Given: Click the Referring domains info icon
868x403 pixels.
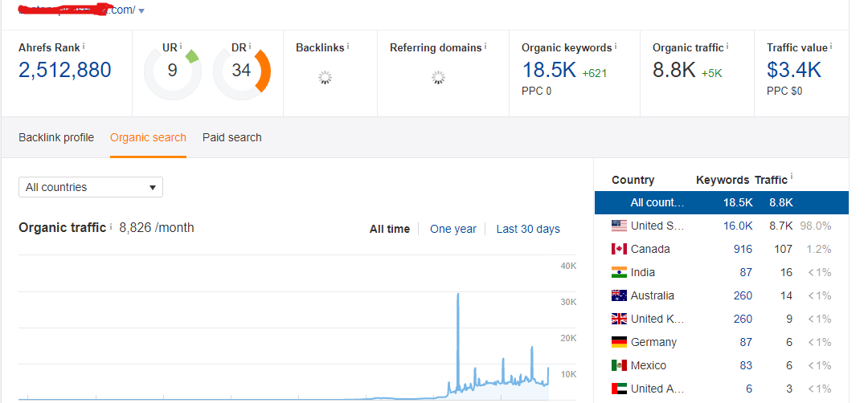Looking at the screenshot, I should pos(485,46).
